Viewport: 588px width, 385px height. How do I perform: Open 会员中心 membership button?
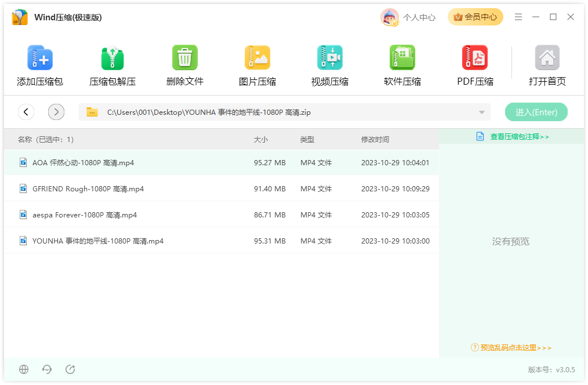475,17
